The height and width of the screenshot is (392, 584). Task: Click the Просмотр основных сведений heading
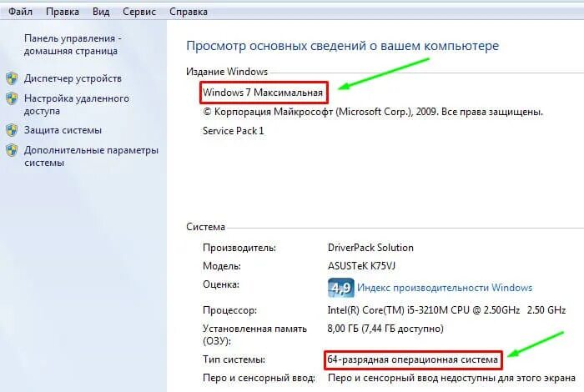[x=342, y=46]
